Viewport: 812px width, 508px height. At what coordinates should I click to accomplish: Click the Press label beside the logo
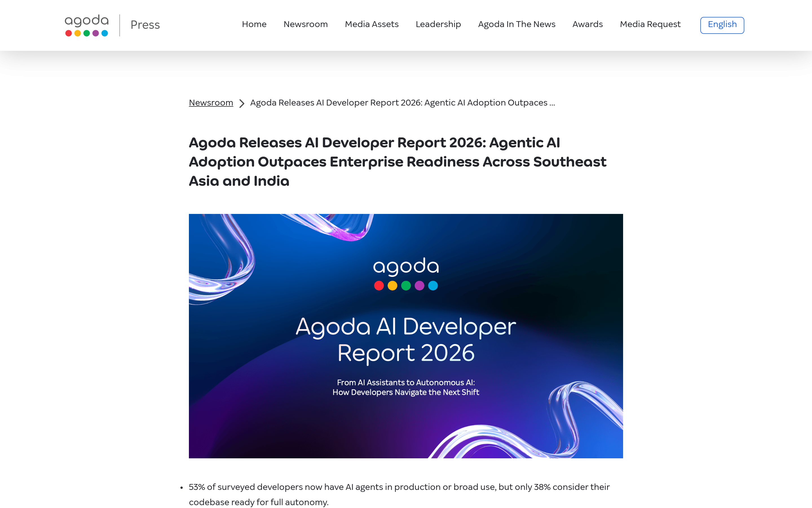(145, 25)
